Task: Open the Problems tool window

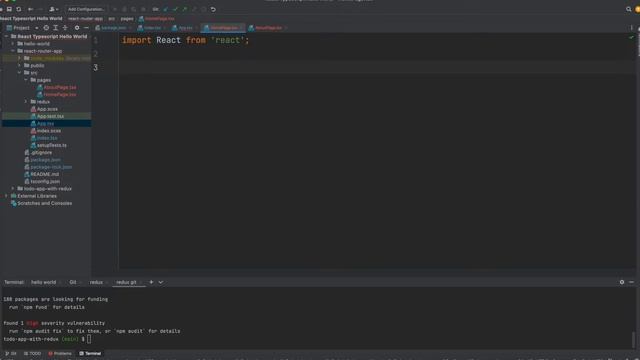Action: point(60,353)
